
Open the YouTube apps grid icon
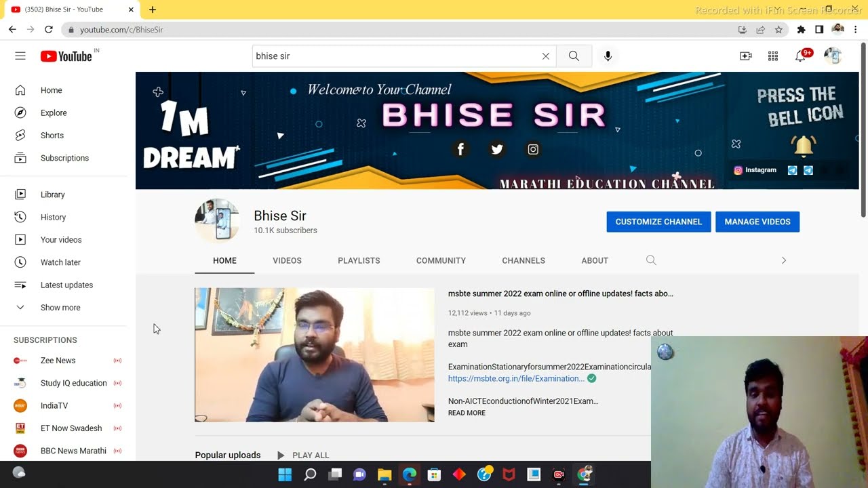[773, 56]
